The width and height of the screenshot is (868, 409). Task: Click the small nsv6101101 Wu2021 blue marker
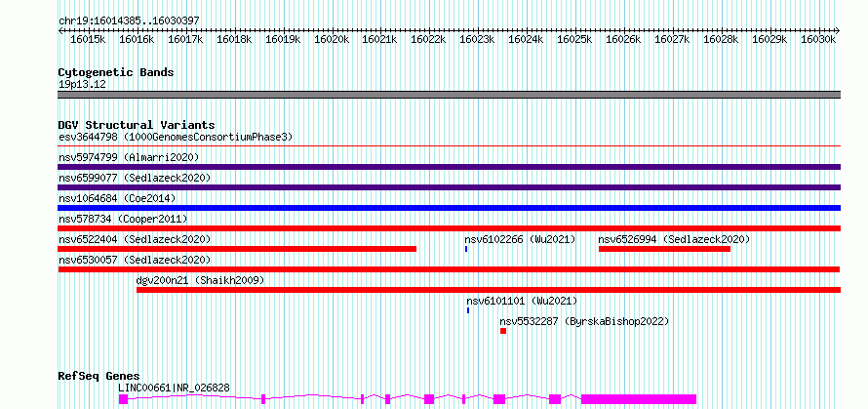pos(468,310)
